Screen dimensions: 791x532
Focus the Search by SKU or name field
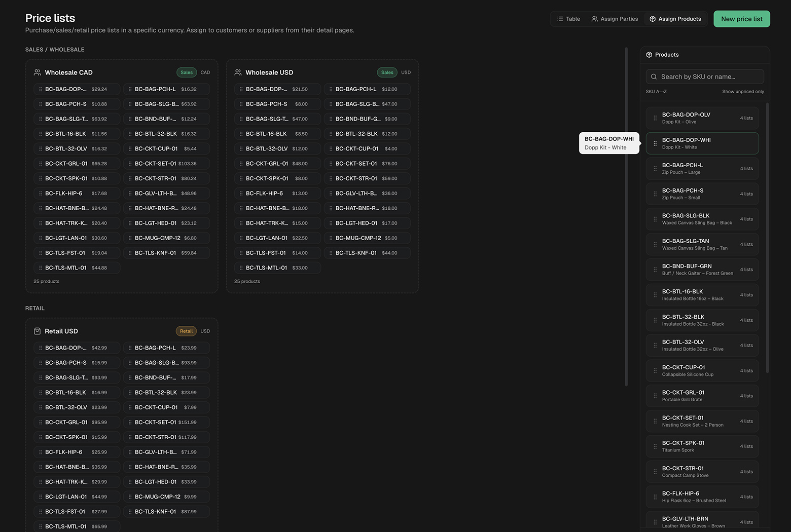pos(705,77)
